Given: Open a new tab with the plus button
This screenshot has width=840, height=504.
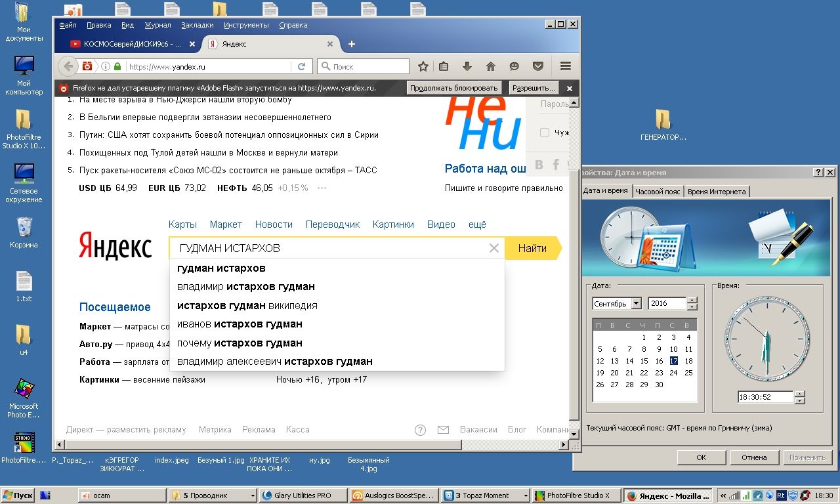Looking at the screenshot, I should (352, 44).
